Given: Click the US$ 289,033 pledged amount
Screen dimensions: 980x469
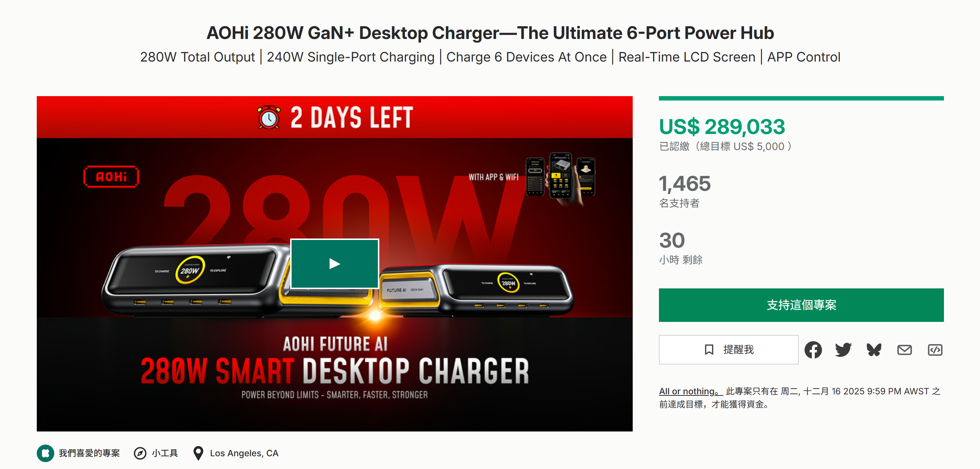Looking at the screenshot, I should 722,127.
